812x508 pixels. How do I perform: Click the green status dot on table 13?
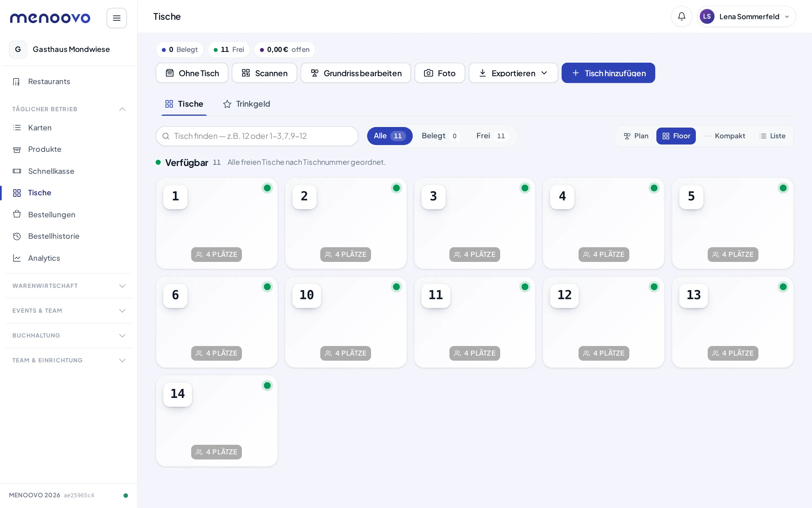click(x=783, y=287)
